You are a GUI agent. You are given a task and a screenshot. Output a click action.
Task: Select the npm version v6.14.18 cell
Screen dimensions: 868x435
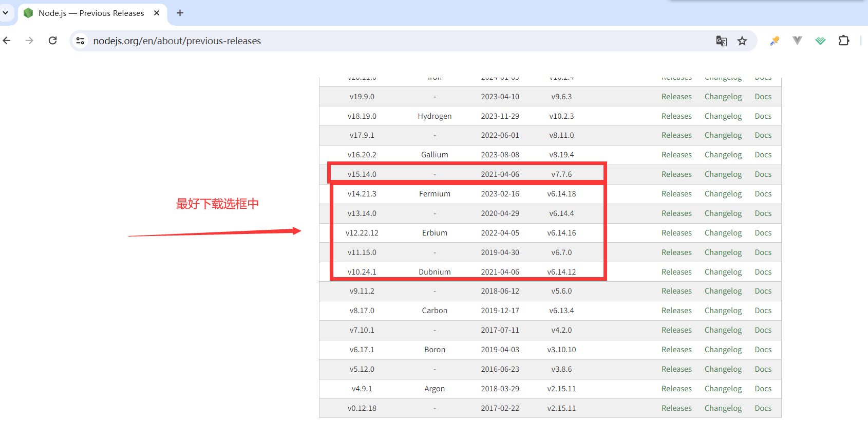pos(561,194)
